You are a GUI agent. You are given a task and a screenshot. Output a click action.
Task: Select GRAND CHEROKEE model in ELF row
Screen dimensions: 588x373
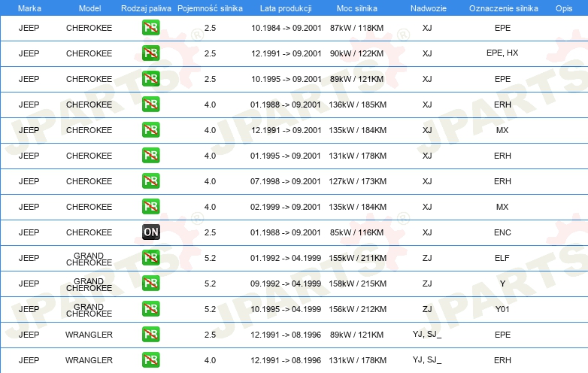click(89, 259)
